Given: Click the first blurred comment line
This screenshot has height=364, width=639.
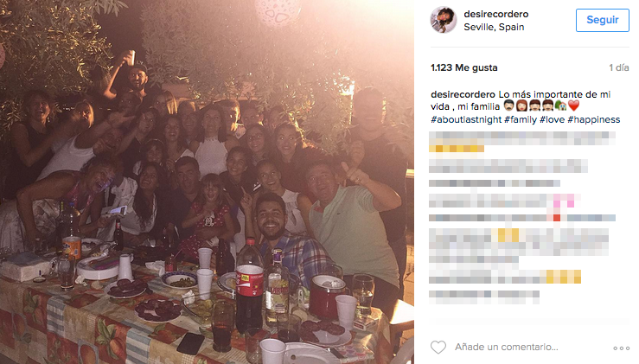Looking at the screenshot, I should pos(522,137).
